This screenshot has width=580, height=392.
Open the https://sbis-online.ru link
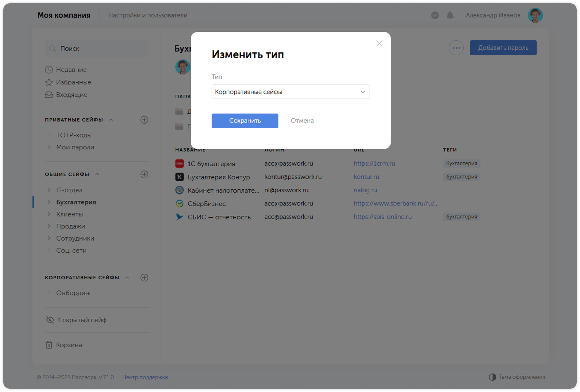(x=383, y=217)
